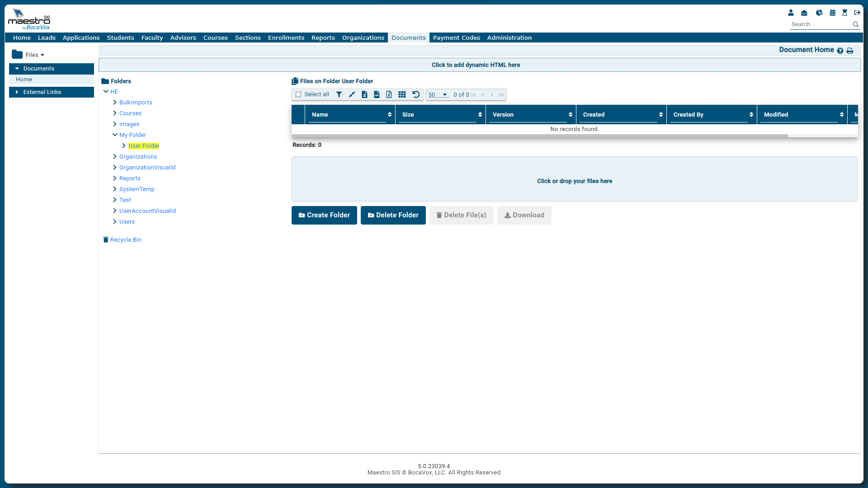The width and height of the screenshot is (868, 488).
Task: Click the print icon beside Document Home
Action: [x=850, y=51]
